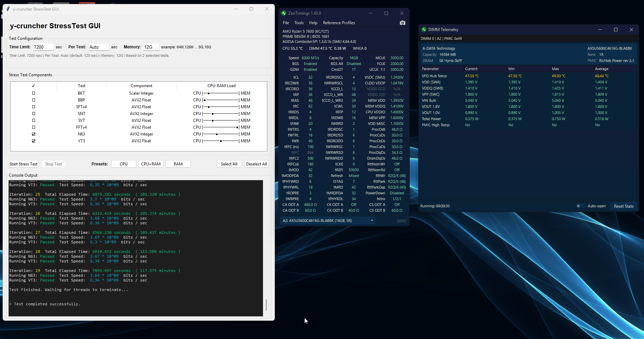This screenshot has width=644, height=339.
Task: Open the Tools menu in ZenTimings
Action: tap(299, 23)
